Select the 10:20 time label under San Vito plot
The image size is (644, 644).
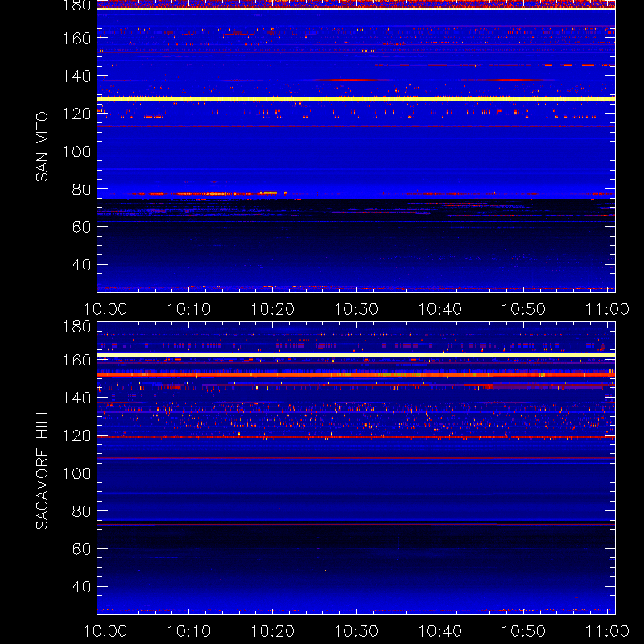click(x=273, y=309)
